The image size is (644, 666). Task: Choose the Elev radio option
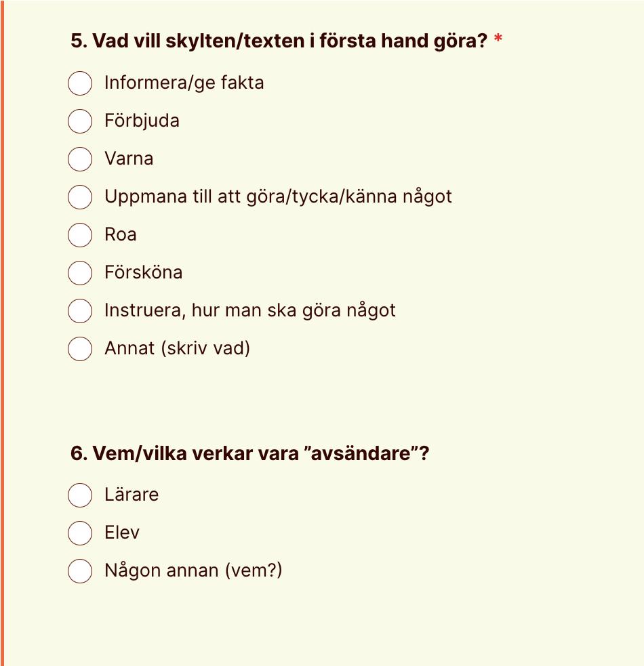80,533
